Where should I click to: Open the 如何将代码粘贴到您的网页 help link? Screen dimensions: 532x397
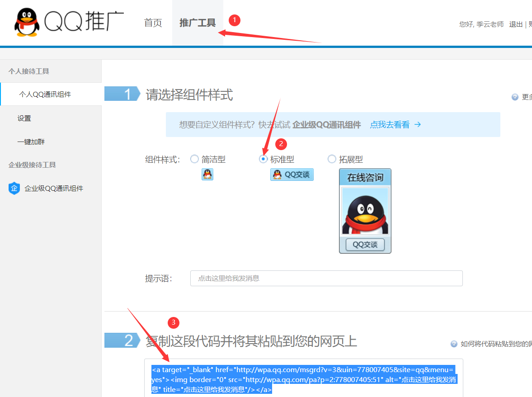click(496, 344)
